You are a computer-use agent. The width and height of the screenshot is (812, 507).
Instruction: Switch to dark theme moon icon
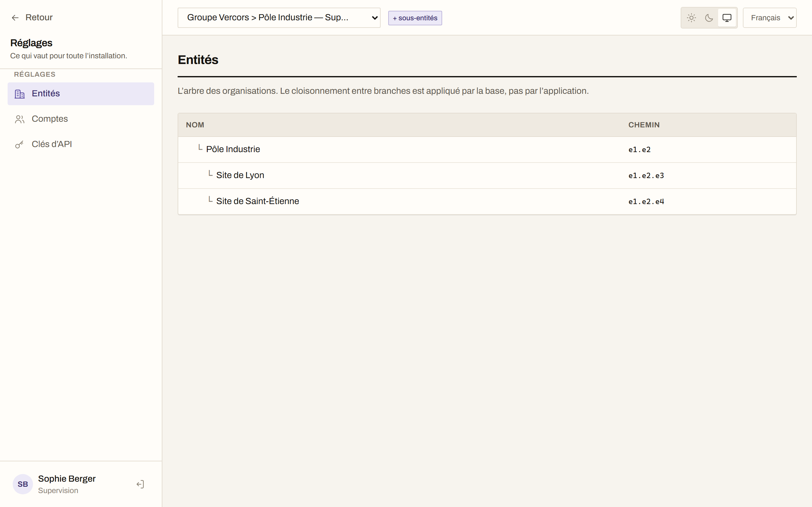pyautogui.click(x=709, y=18)
